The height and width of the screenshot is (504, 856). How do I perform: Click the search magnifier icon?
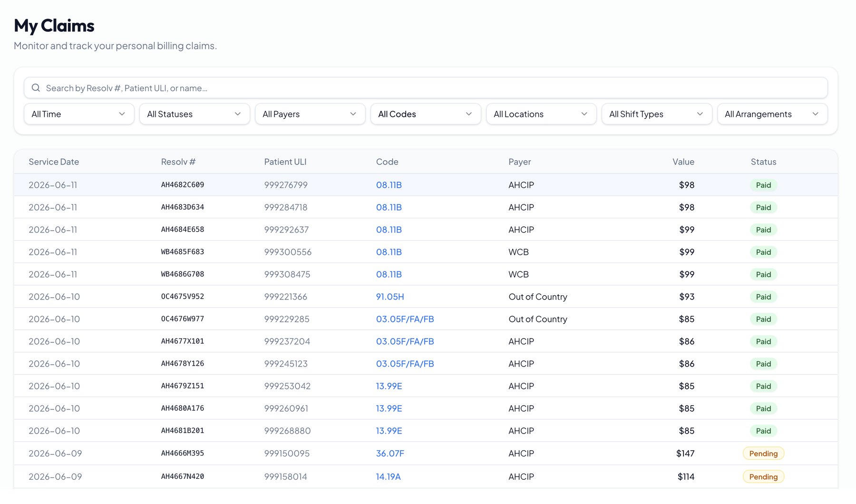coord(36,88)
